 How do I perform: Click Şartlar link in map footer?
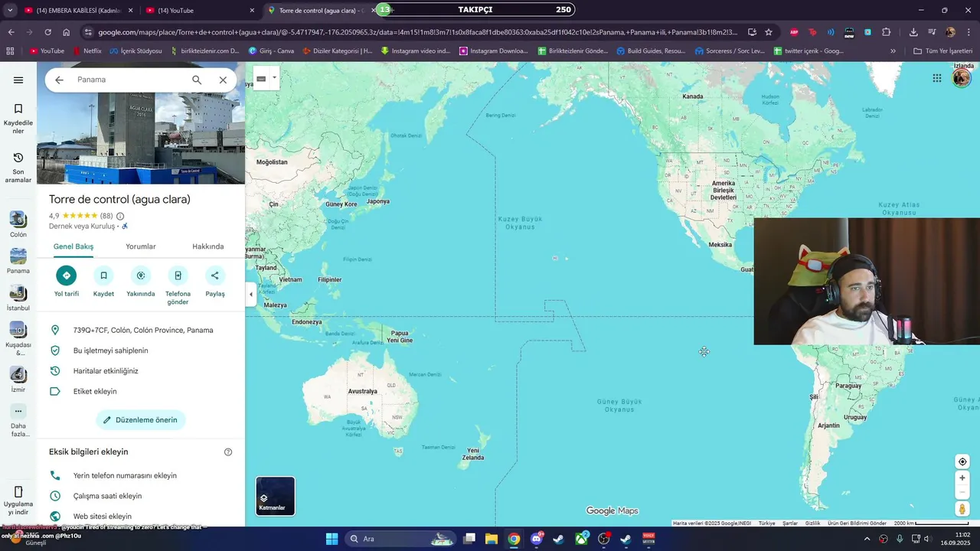pos(790,523)
